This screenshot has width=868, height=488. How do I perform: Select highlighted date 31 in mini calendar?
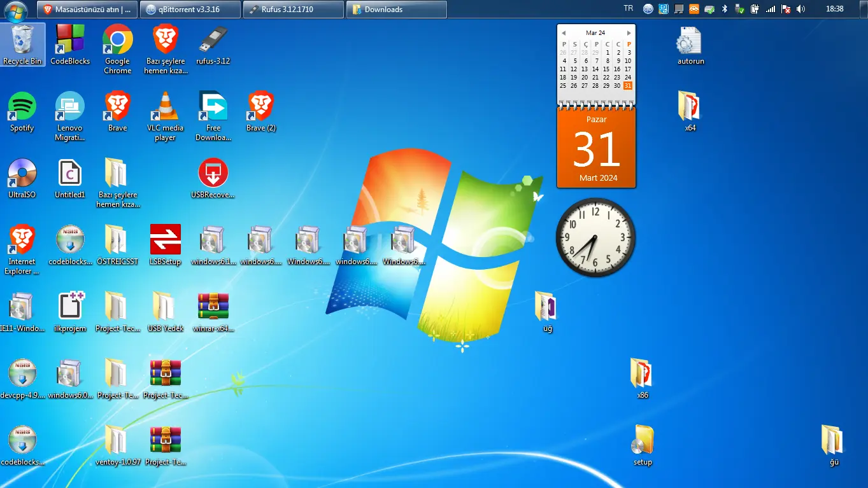tap(628, 86)
